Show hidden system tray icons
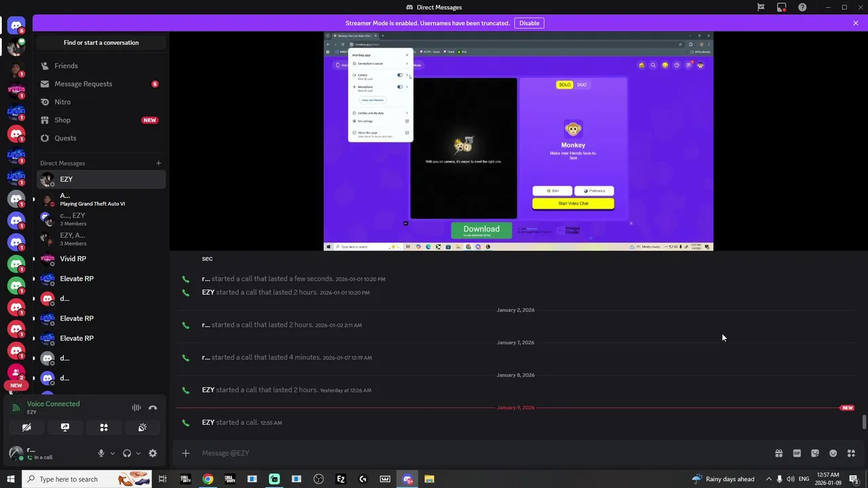Screen dimensions: 868x488 (768, 479)
